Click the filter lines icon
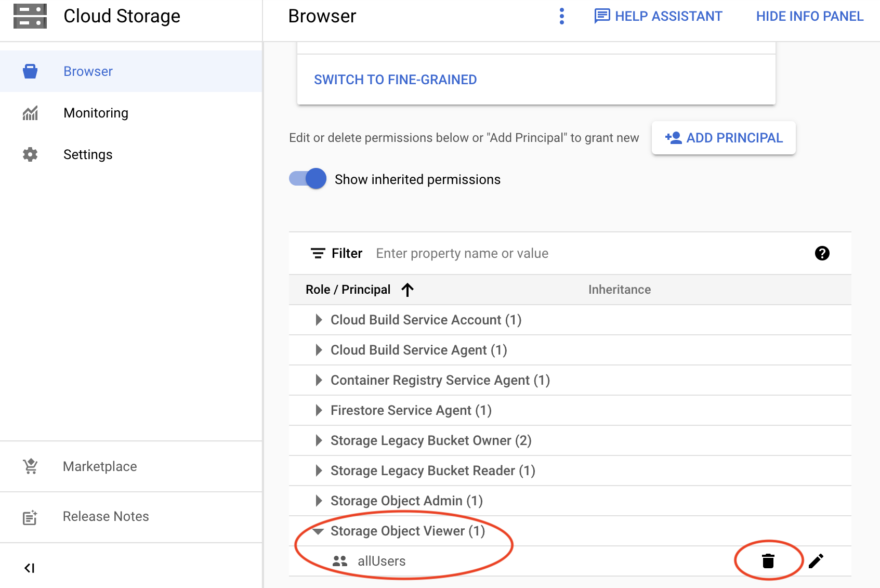The height and width of the screenshot is (588, 880). pos(318,253)
